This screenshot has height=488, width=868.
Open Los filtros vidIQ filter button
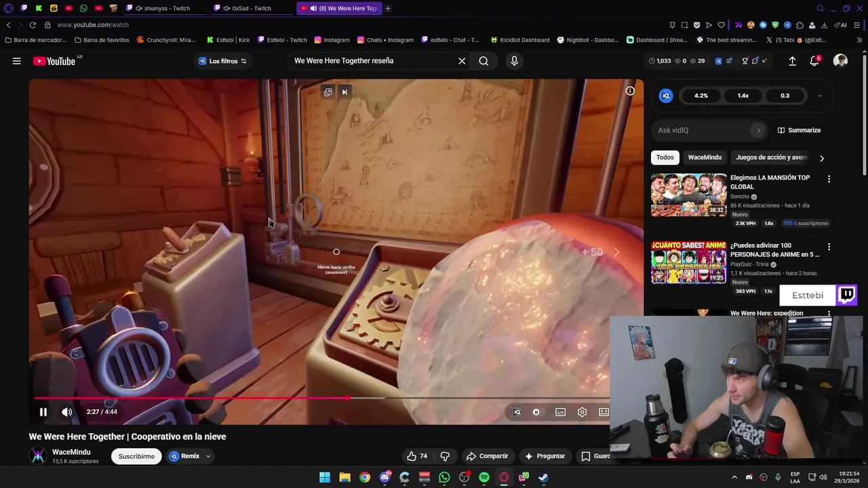pos(222,61)
